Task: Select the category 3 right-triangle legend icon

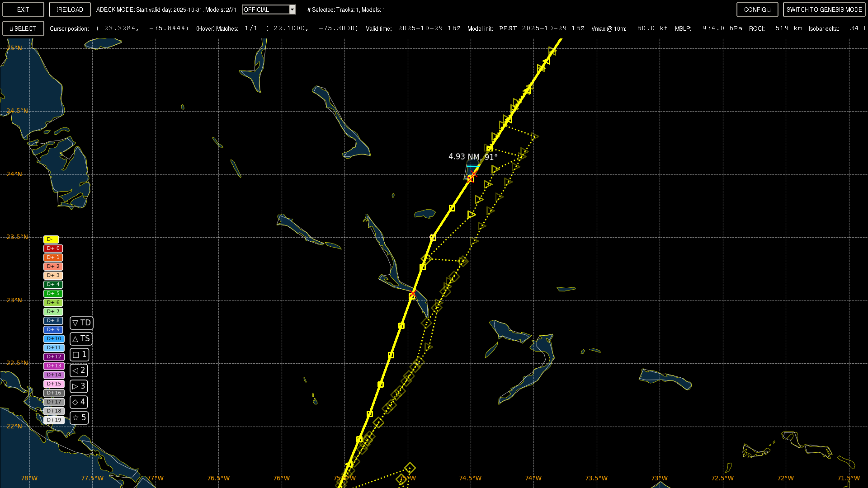Action: coord(75,386)
